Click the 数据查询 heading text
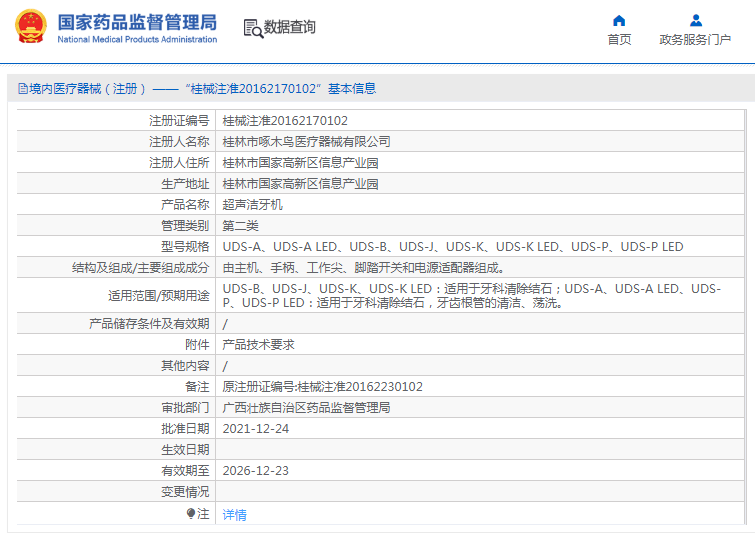This screenshot has height=533, width=755. (290, 28)
